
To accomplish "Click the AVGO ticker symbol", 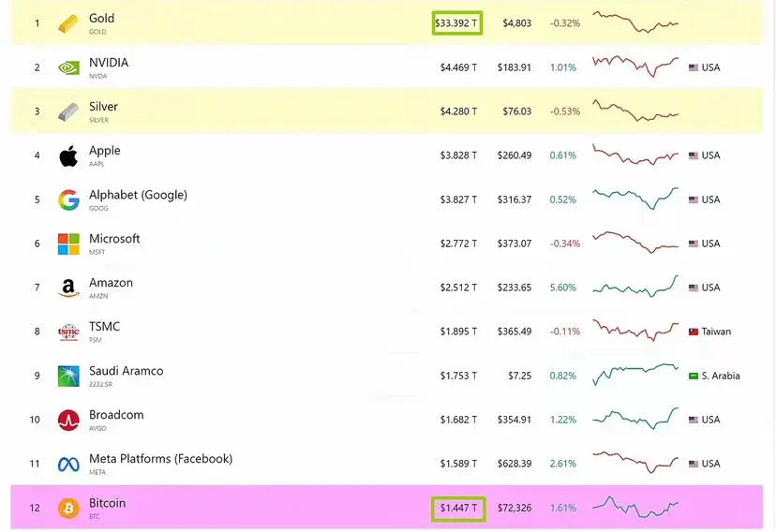I will pos(97,429).
